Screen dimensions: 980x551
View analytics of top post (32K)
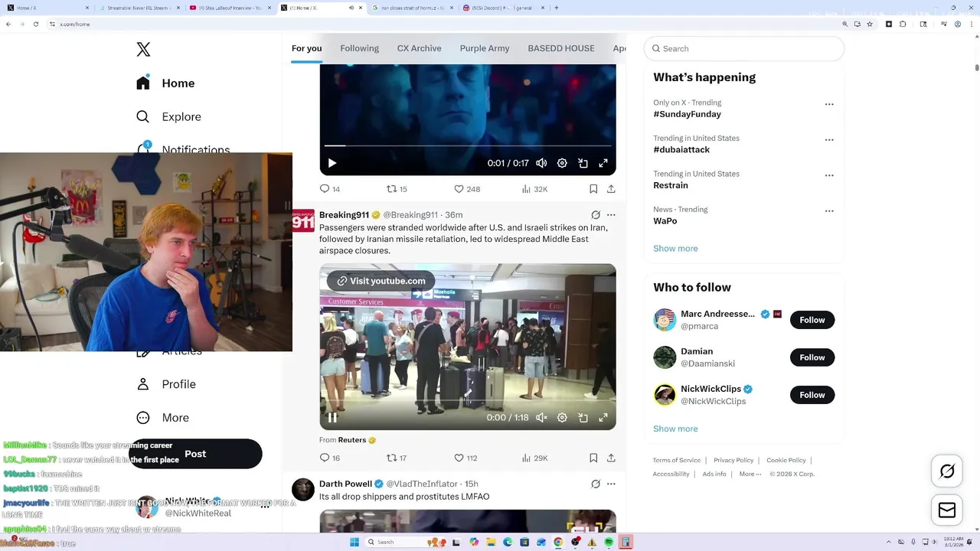(534, 189)
